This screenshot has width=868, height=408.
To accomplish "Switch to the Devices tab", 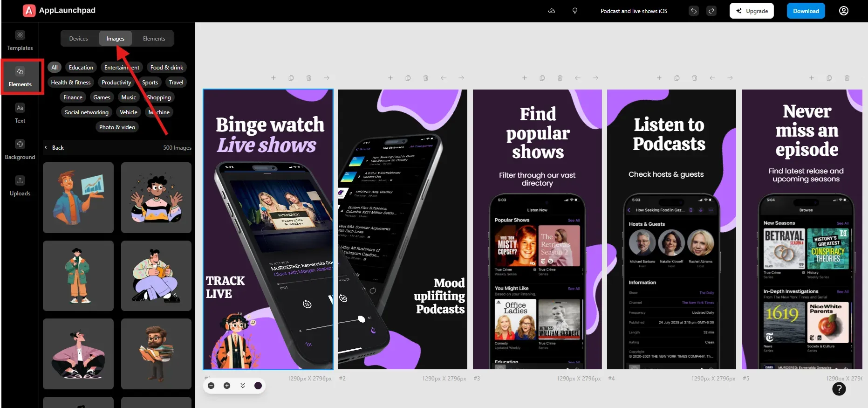I will (x=78, y=39).
